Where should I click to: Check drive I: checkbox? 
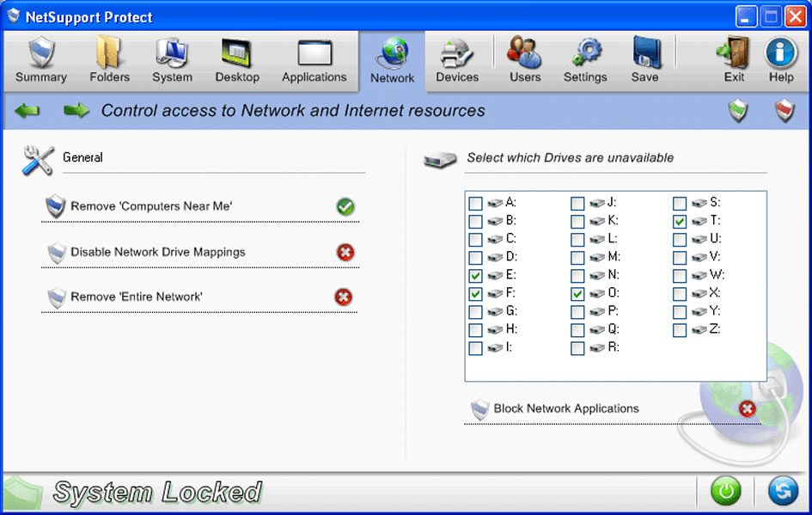point(475,348)
